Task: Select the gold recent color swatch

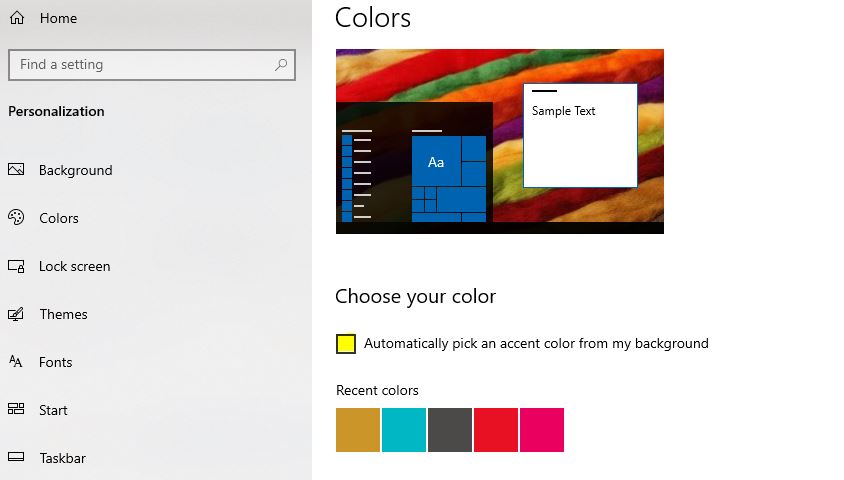Action: pos(357,430)
